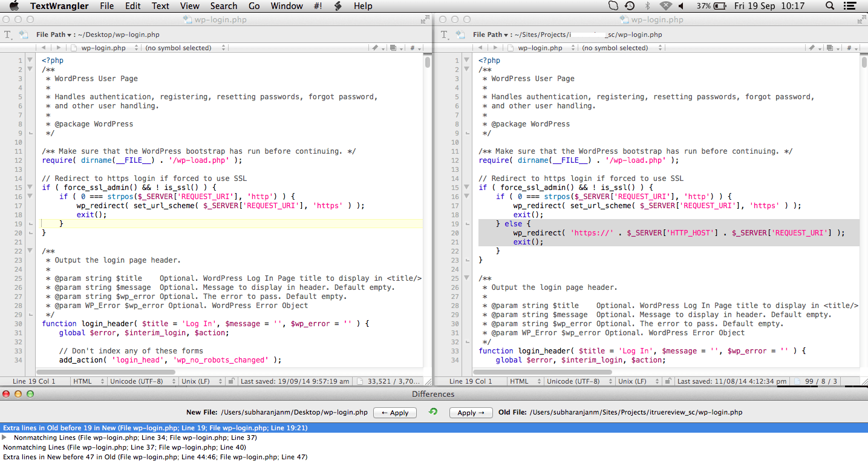868x469 pixels.
Task: Collapse fold at line 15 in left editor
Action: [x=30, y=187]
